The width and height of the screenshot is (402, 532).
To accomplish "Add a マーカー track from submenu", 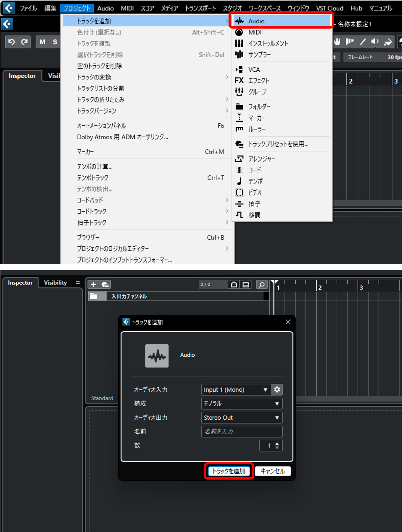I will 282,118.
